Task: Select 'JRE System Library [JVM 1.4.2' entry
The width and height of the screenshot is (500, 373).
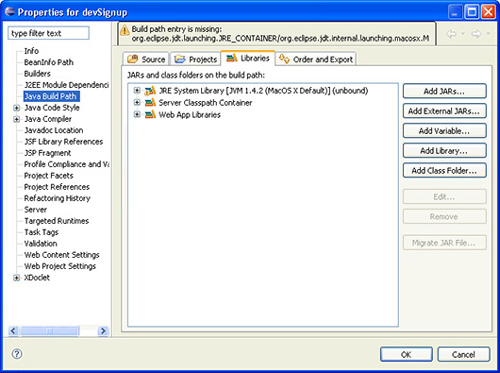Action: [263, 91]
